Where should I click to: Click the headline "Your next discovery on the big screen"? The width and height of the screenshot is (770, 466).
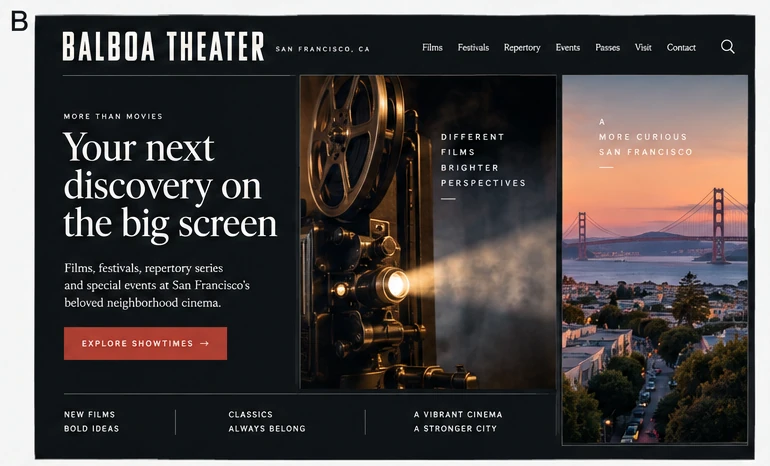tap(170, 186)
